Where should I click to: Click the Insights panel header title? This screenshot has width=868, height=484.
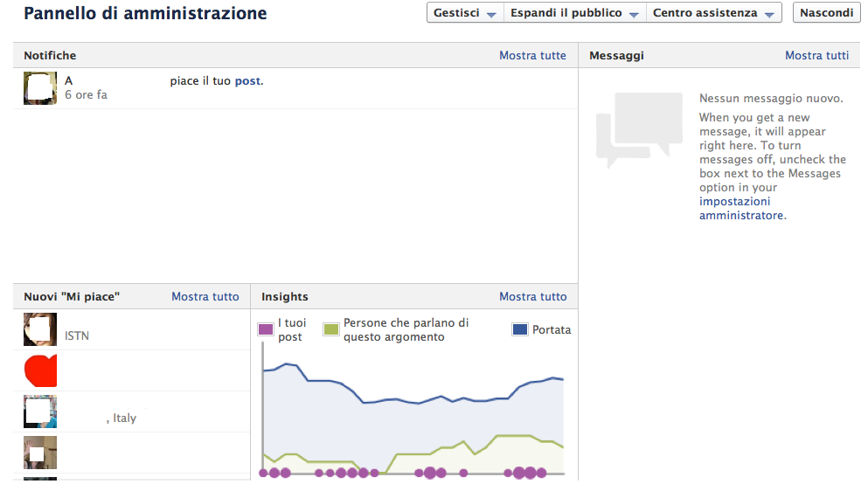point(285,296)
